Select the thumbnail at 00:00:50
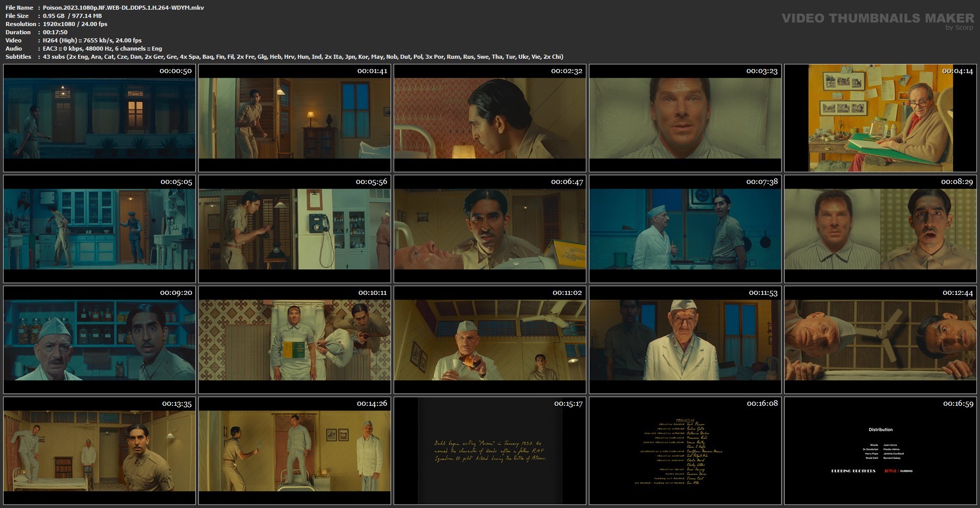 (x=99, y=118)
